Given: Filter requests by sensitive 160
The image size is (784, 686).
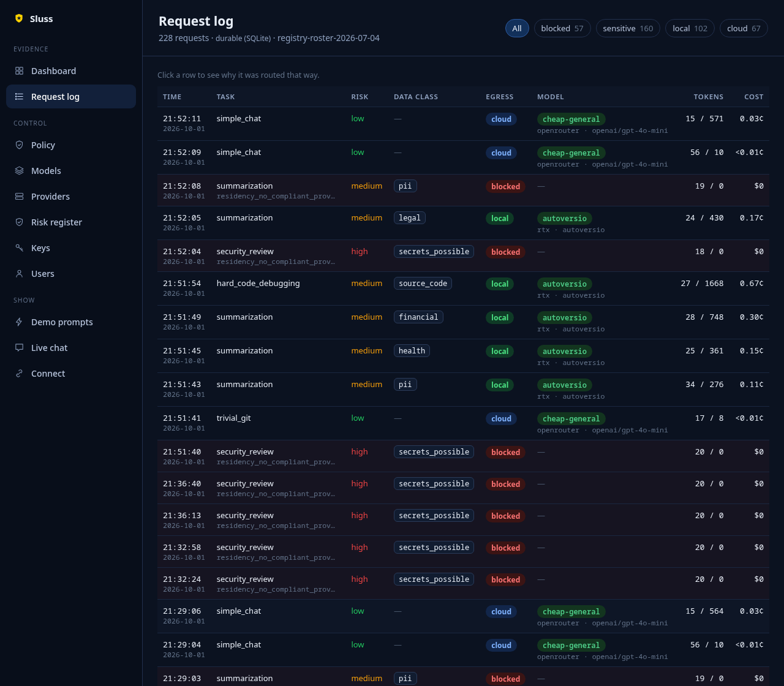Looking at the screenshot, I should [x=628, y=28].
